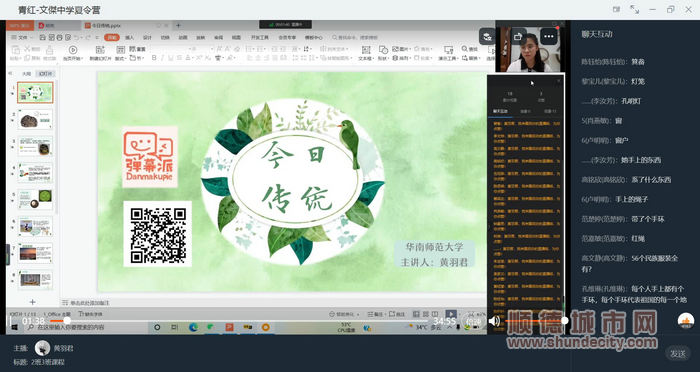This screenshot has width=700, height=372.
Task: Click the print icon in the WPS quick toolbar
Action: click(60, 38)
